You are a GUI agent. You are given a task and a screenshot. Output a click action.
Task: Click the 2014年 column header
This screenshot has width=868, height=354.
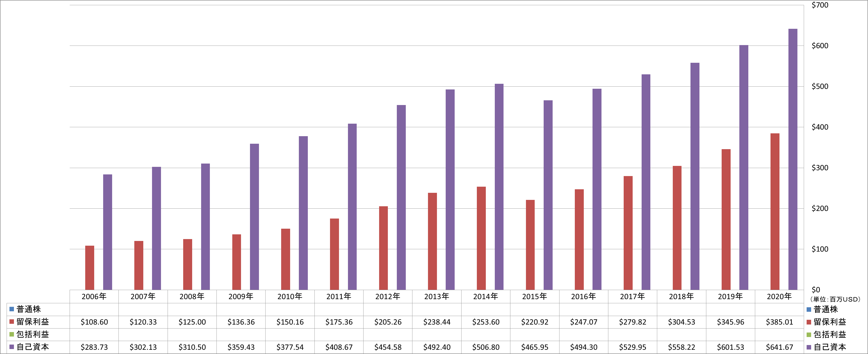(486, 296)
